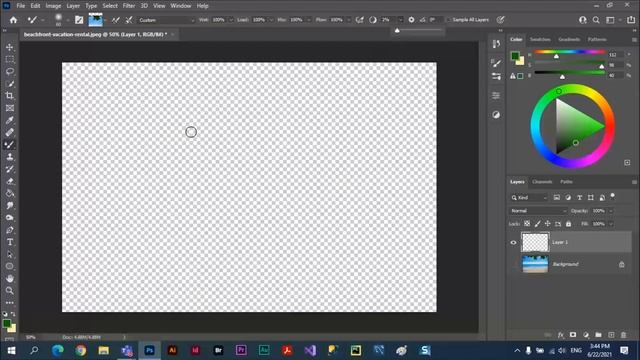Screen dimensions: 640x360
Task: Select the Lasso tool
Action: 10,72
